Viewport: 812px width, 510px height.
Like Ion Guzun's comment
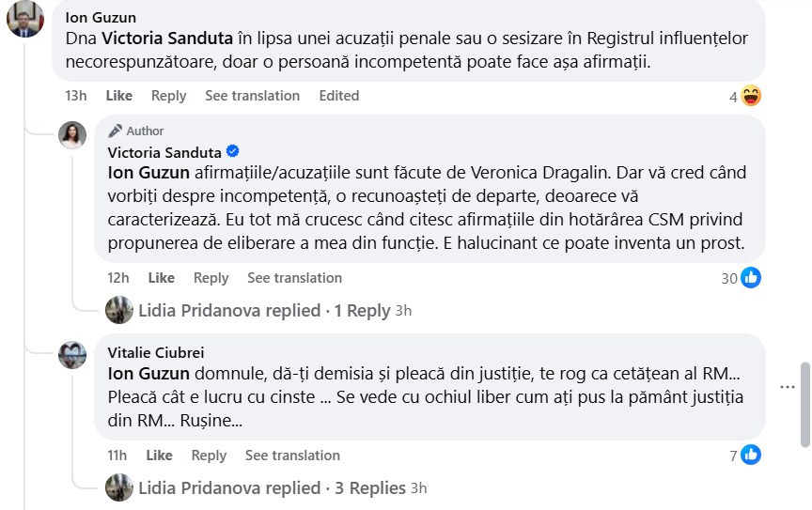pyautogui.click(x=118, y=96)
